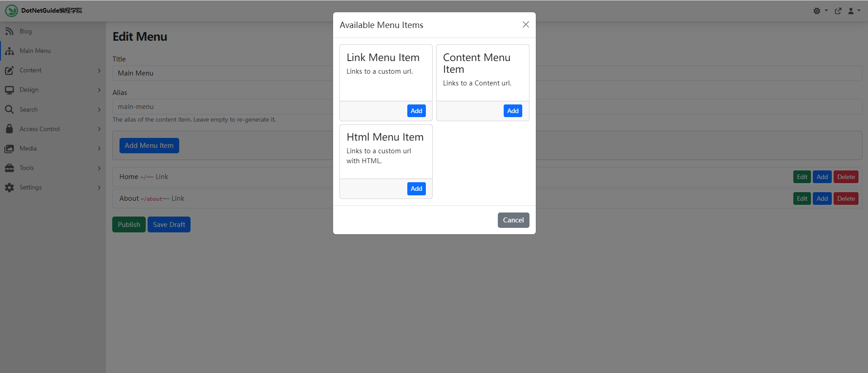Open the theme settings dropdown in header

(x=820, y=11)
